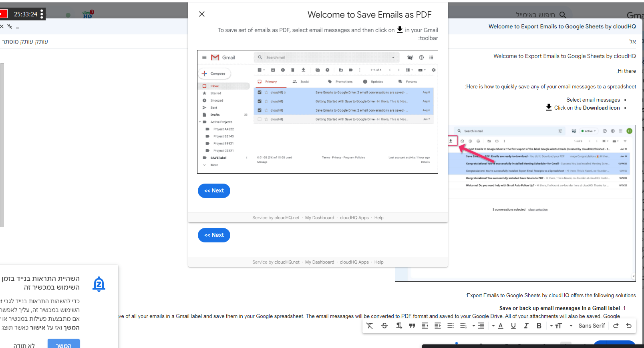The image size is (644, 348).
Task: Click Next in the lower panel beneath the dialog
Action: click(214, 235)
